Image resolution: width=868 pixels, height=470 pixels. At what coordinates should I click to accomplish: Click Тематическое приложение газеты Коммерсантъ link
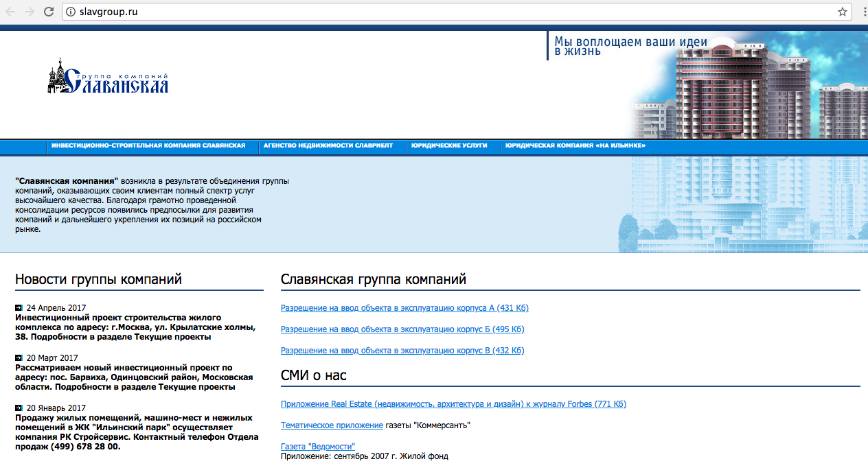[x=332, y=425]
